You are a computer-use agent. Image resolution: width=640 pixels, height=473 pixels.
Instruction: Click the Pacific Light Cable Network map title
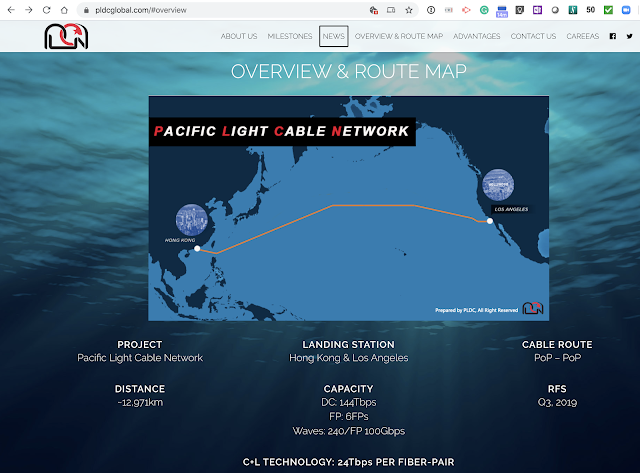pos(282,131)
